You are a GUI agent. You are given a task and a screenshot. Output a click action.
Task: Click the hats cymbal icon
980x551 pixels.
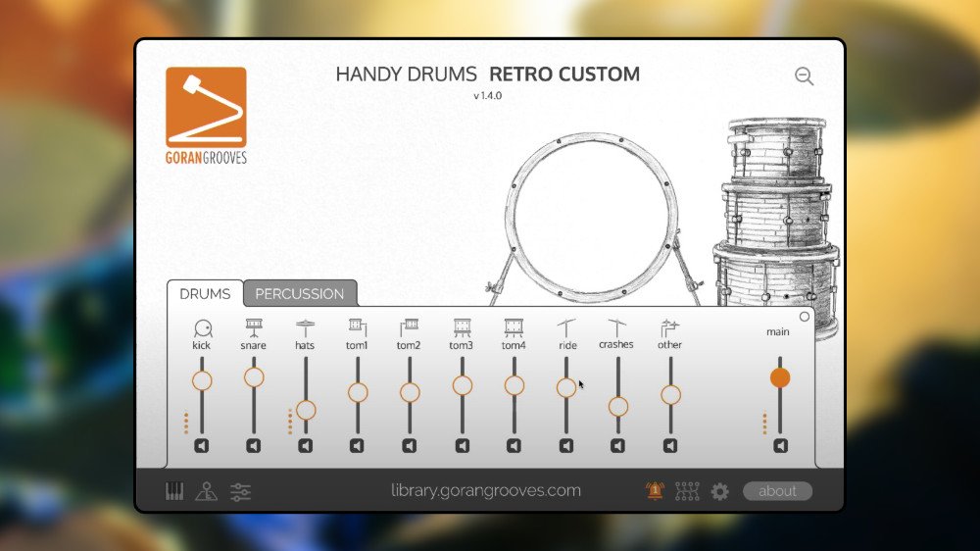305,328
